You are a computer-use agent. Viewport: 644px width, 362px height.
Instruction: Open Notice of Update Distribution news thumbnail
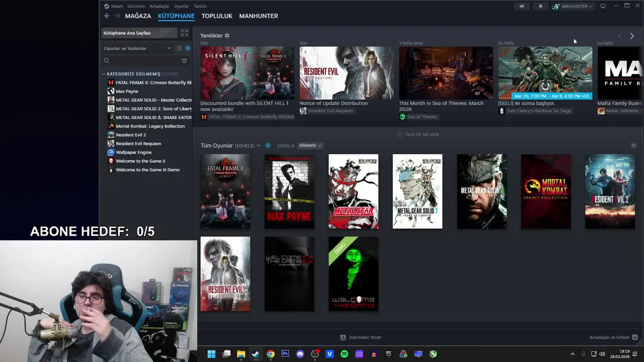point(347,73)
